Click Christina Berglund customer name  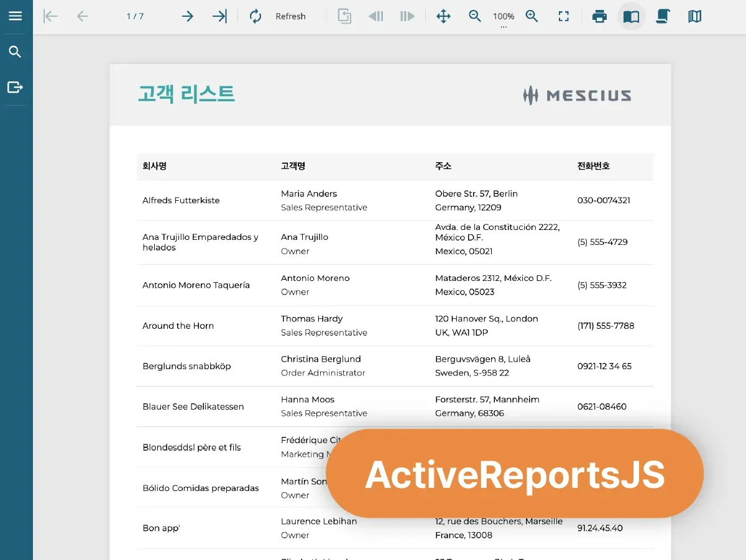(x=321, y=359)
